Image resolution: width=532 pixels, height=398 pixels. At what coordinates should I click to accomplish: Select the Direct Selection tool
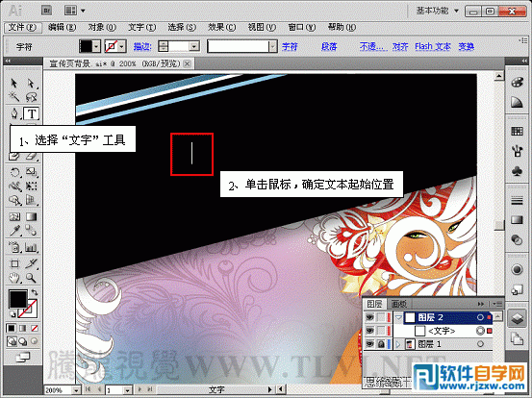(31, 83)
